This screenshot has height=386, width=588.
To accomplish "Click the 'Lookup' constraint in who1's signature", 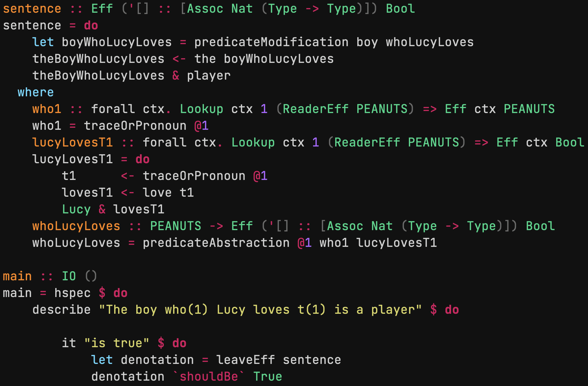I will click(x=201, y=109).
